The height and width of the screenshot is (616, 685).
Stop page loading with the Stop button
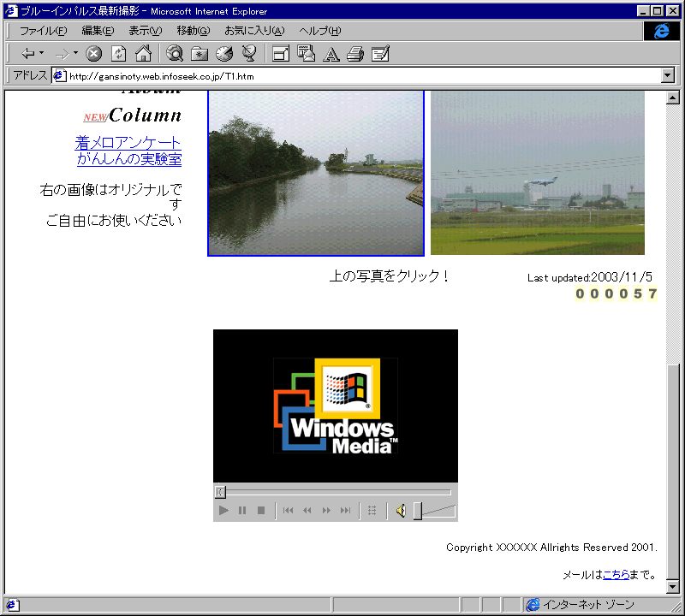(93, 54)
